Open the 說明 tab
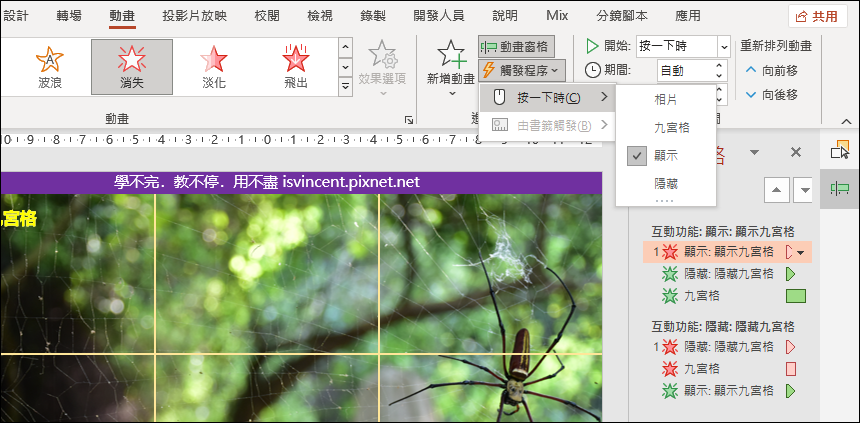Image resolution: width=860 pixels, height=423 pixels. point(505,16)
